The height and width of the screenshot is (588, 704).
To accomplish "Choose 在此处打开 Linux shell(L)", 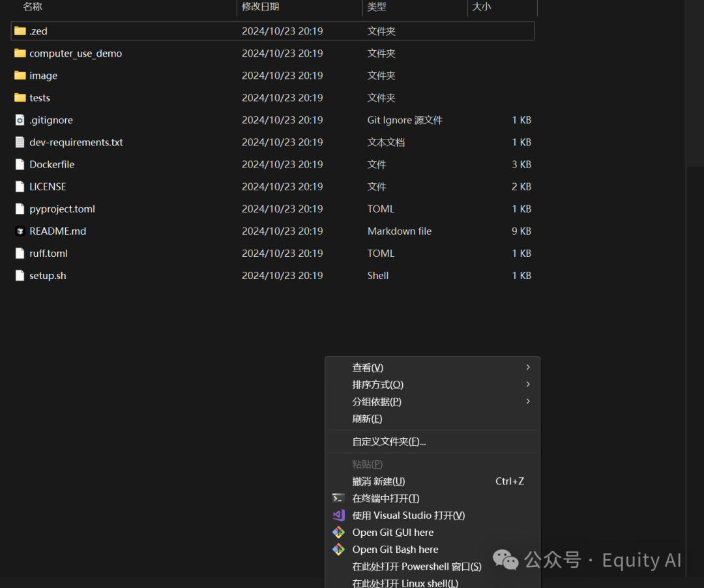I will (x=433, y=583).
